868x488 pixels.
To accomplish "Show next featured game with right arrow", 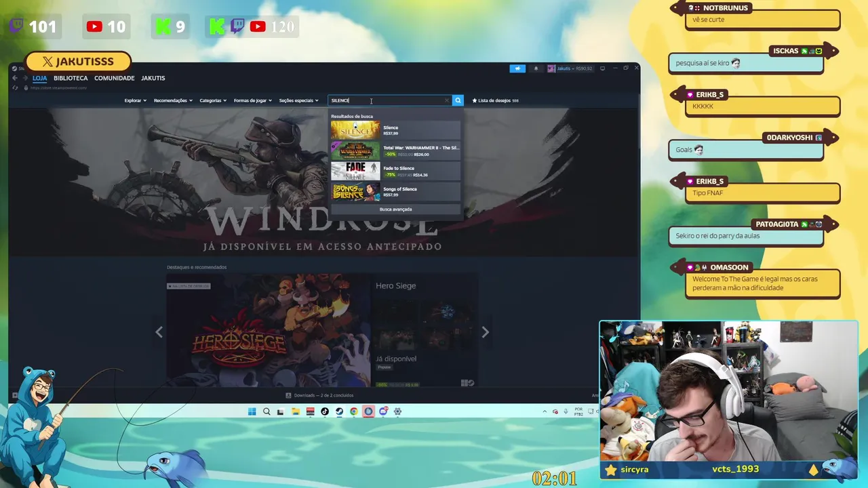I will [485, 332].
